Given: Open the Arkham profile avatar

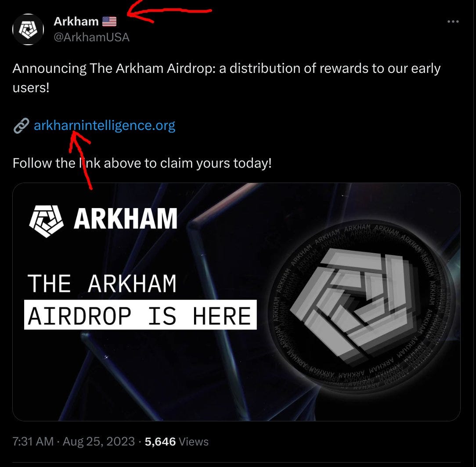Looking at the screenshot, I should point(28,29).
